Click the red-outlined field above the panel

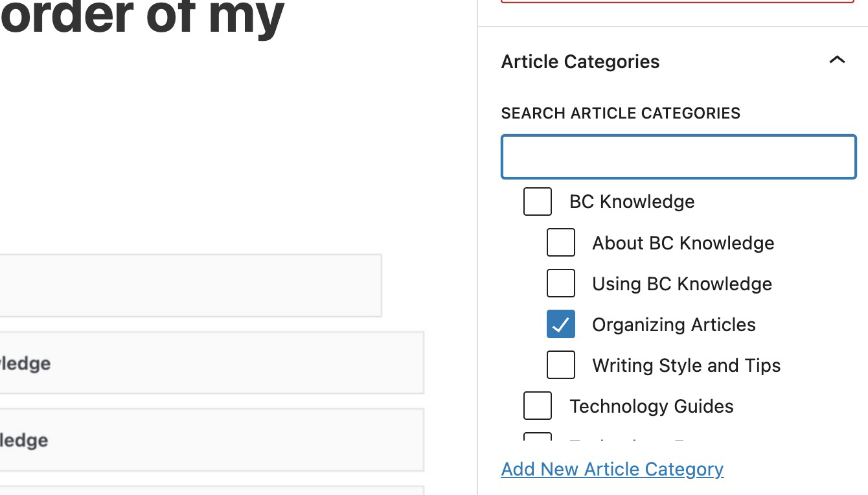[x=678, y=2]
